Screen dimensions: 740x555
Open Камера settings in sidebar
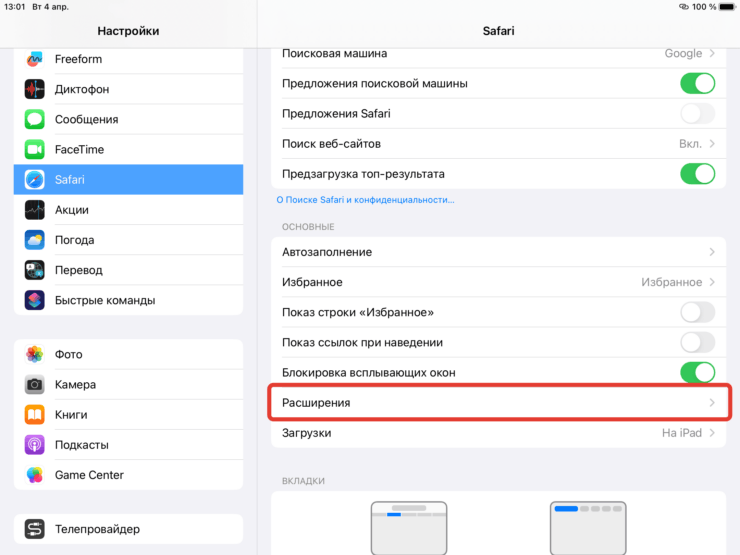click(x=128, y=385)
